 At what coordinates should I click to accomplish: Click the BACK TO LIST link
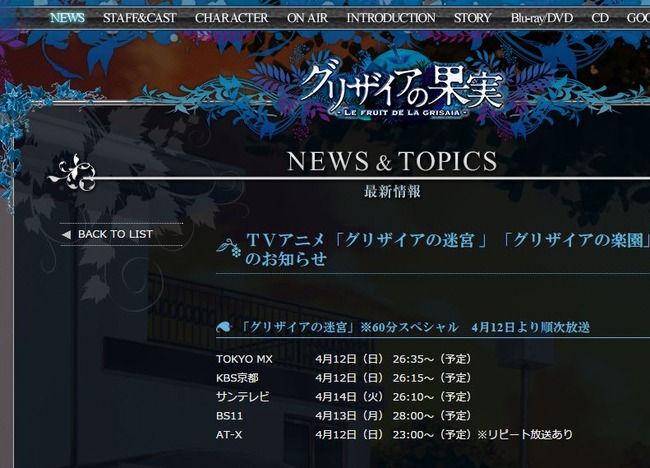(x=115, y=234)
